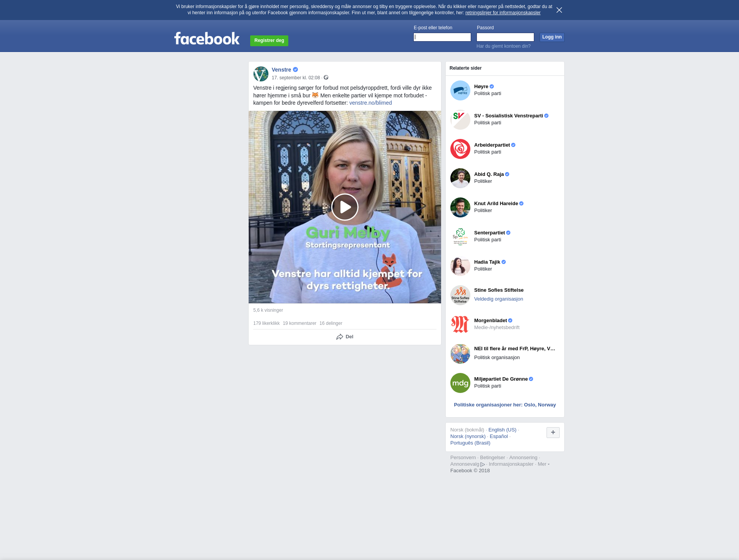Click Høyre verified badge
The height and width of the screenshot is (560, 739).
(x=492, y=87)
